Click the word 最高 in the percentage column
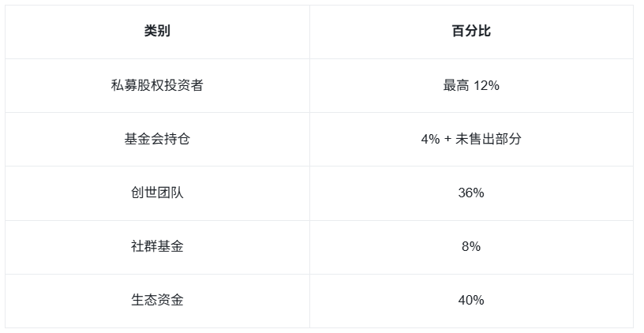Image resolution: width=644 pixels, height=333 pixels. coord(456,85)
